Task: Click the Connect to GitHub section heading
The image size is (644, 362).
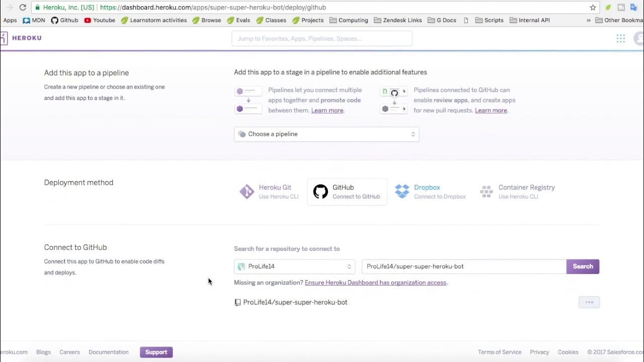Action: [75, 247]
